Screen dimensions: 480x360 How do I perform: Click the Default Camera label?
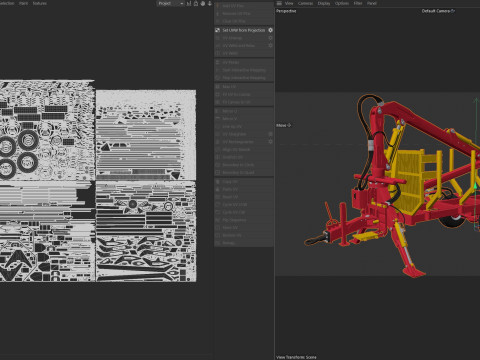point(438,11)
